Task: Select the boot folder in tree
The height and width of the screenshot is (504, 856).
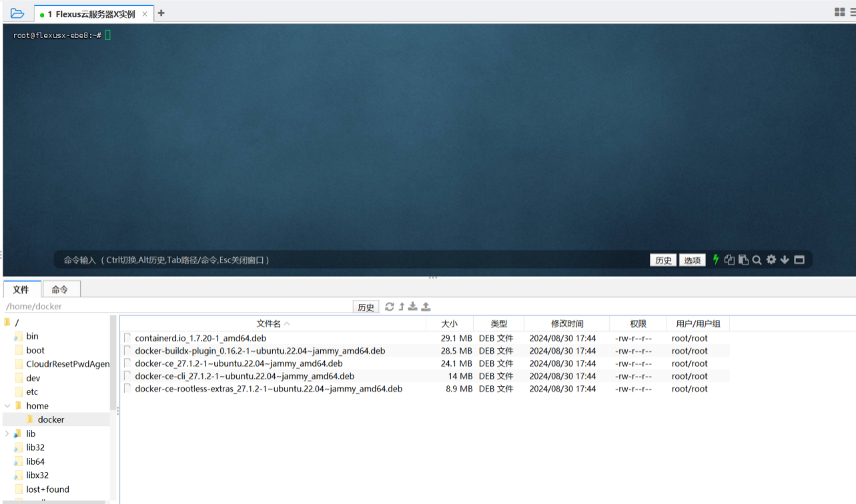Action: click(x=35, y=350)
